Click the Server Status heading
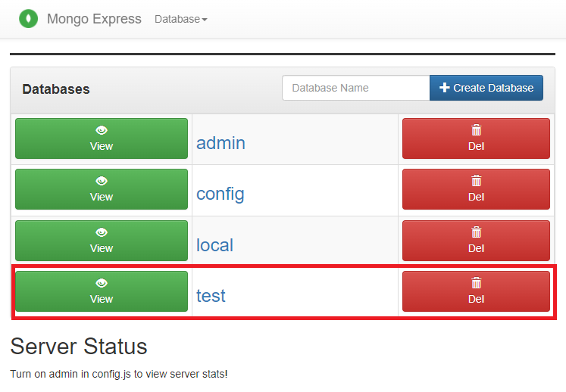Viewport: 566px width, 392px height. pos(79,347)
